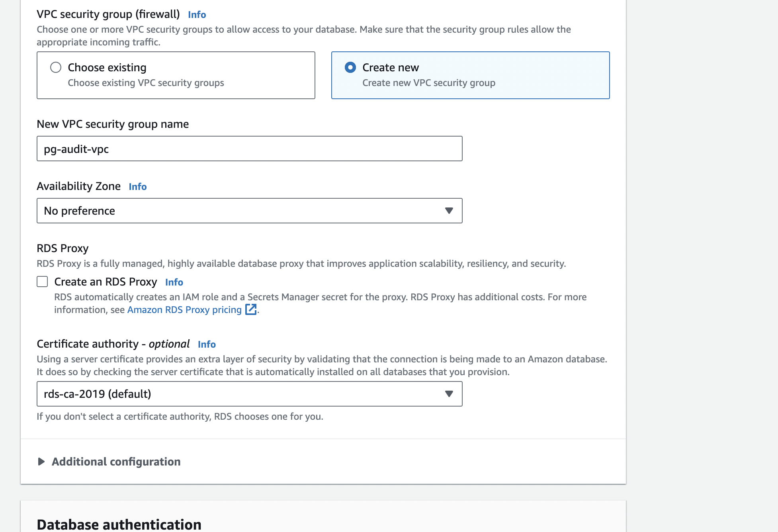Click 'Choose existing VPC security groups' description
Image resolution: width=778 pixels, height=532 pixels.
(146, 83)
